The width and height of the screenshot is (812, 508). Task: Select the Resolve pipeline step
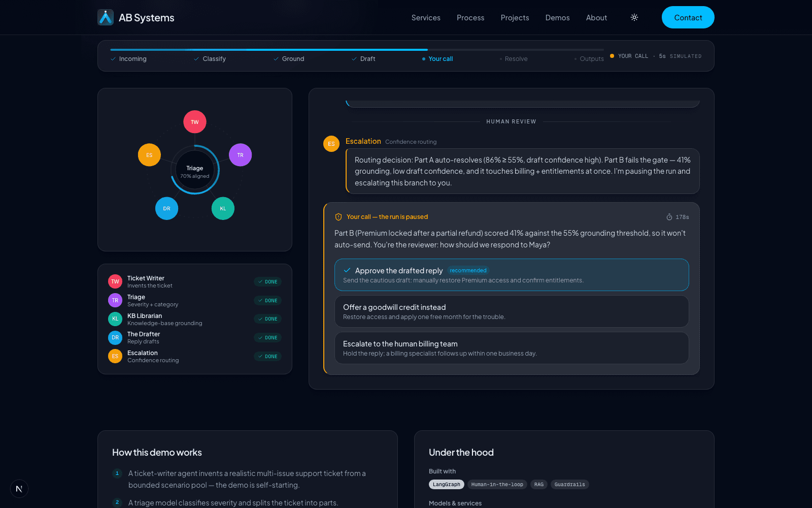[x=514, y=59]
